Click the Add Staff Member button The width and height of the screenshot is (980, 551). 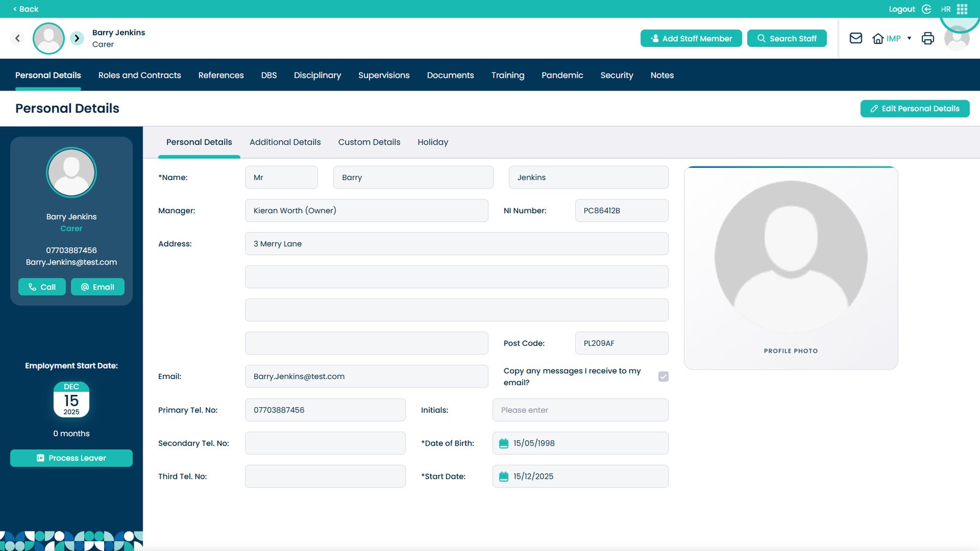[x=691, y=39]
